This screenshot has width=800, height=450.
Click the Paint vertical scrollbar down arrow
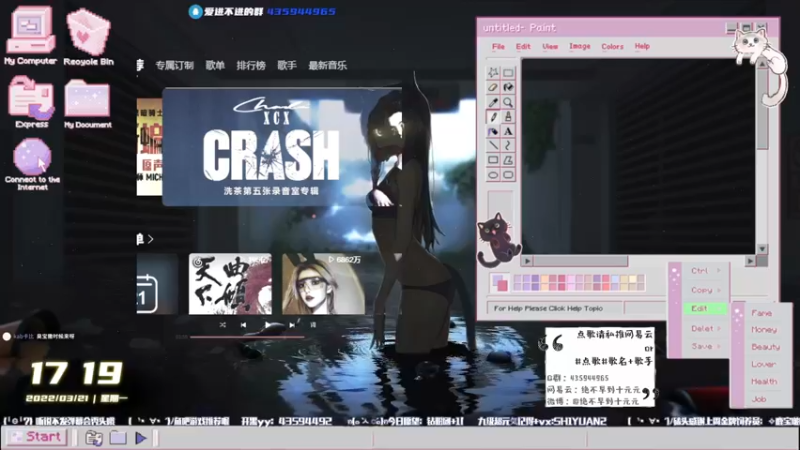[762, 249]
